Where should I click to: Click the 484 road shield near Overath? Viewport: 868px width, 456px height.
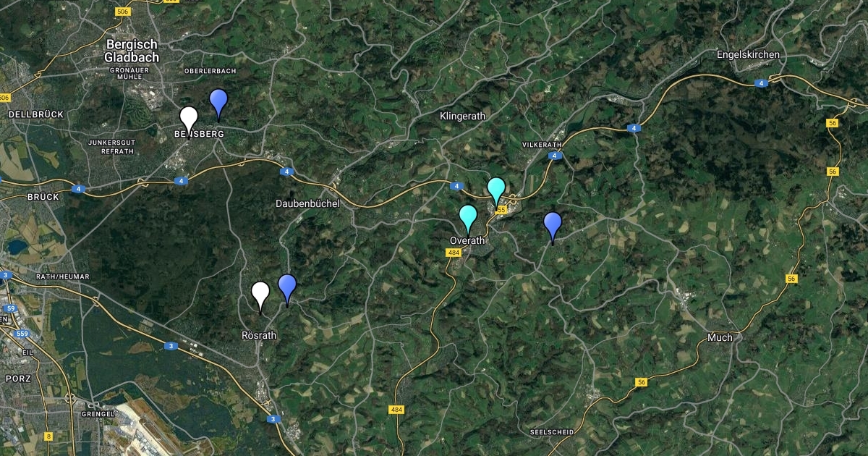click(x=454, y=253)
